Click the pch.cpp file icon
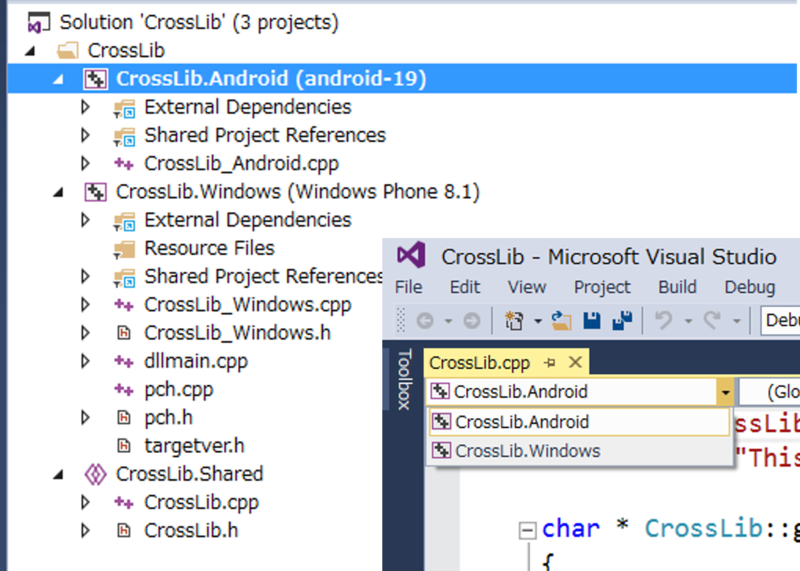 point(123,390)
